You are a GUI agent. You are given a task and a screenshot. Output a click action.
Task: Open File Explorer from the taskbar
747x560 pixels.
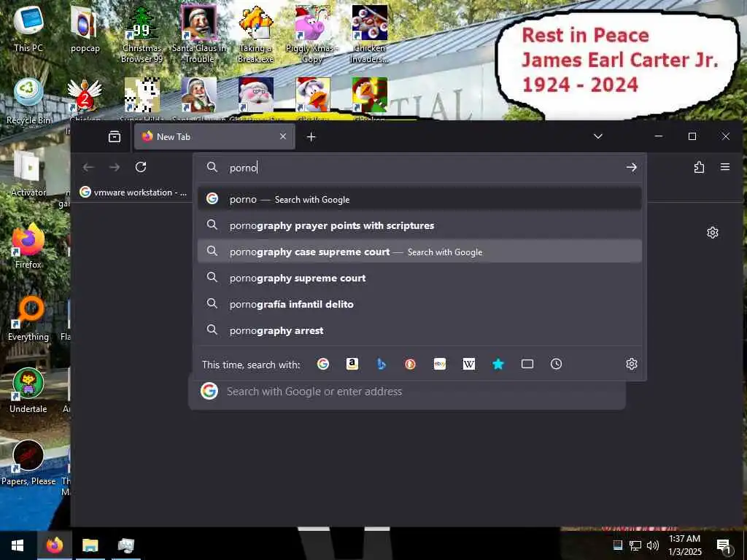coord(90,545)
